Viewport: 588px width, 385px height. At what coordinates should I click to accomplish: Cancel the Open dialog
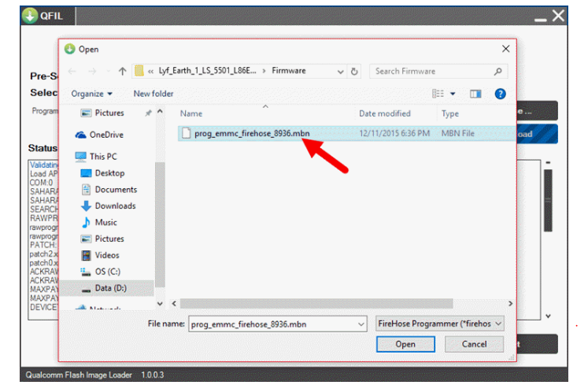tap(474, 344)
